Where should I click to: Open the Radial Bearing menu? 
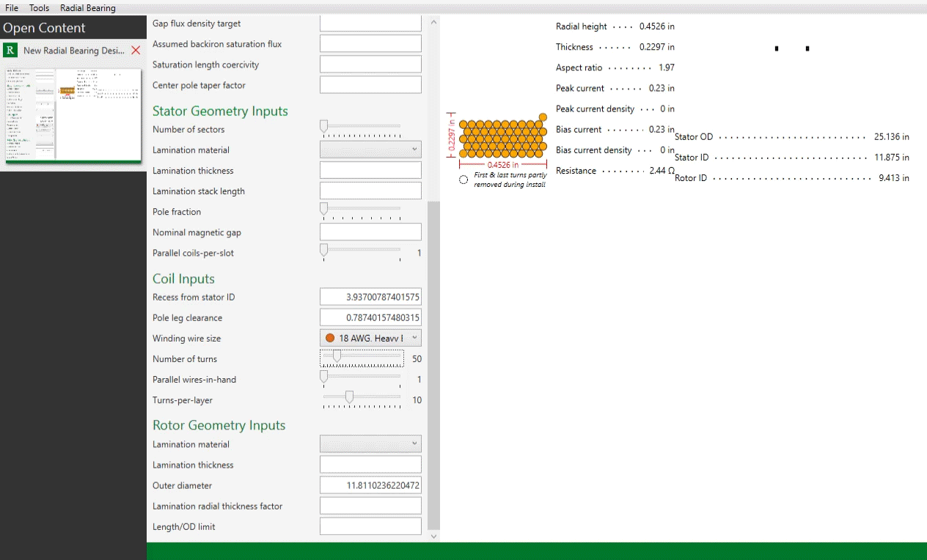coord(88,8)
